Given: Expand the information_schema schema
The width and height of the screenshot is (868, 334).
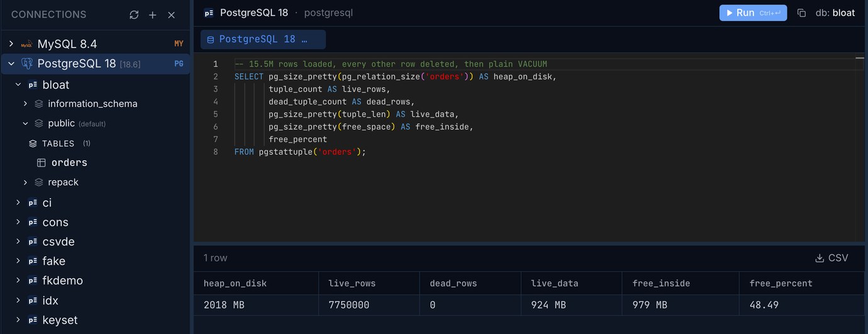Looking at the screenshot, I should tap(25, 104).
